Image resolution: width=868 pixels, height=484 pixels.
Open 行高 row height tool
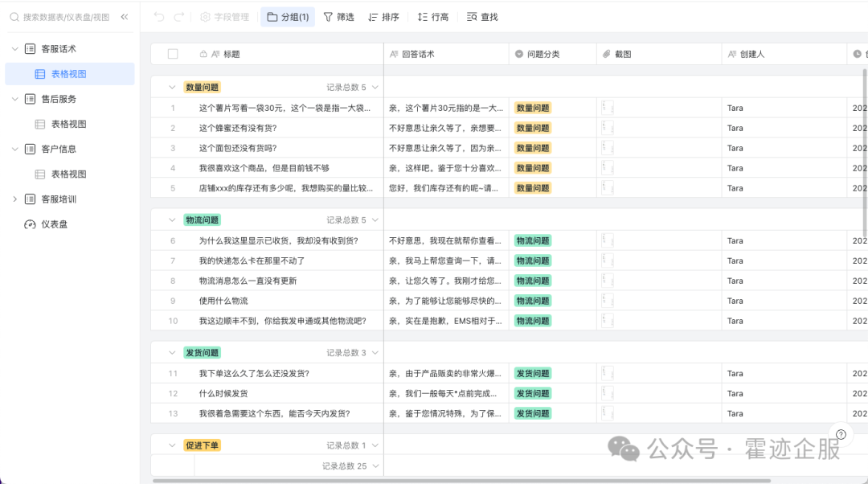433,17
